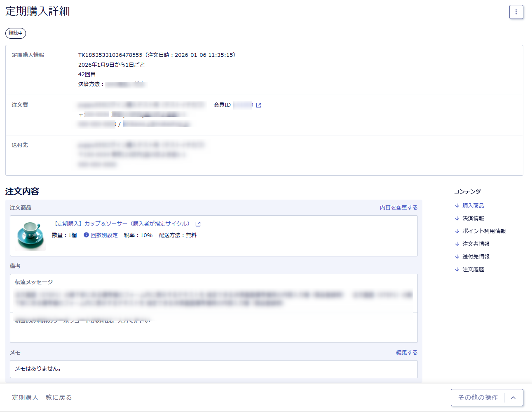Return via 定期購入一覧に戻る
Screen dimensions: 532x412
42,398
